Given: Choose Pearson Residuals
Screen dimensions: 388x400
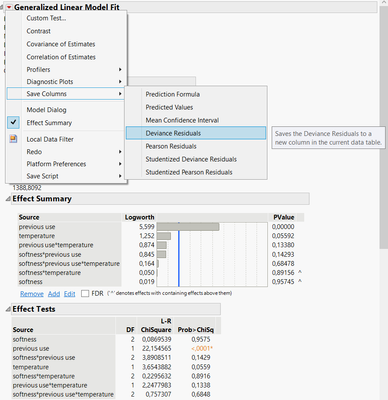Looking at the screenshot, I should tap(171, 146).
